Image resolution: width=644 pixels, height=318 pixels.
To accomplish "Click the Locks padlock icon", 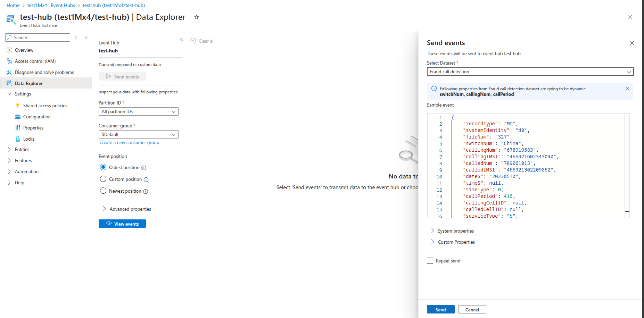I will pyautogui.click(x=18, y=139).
